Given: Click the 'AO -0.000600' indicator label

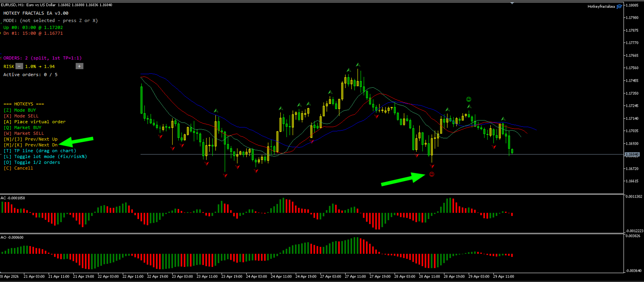Looking at the screenshot, I should [x=12, y=238].
